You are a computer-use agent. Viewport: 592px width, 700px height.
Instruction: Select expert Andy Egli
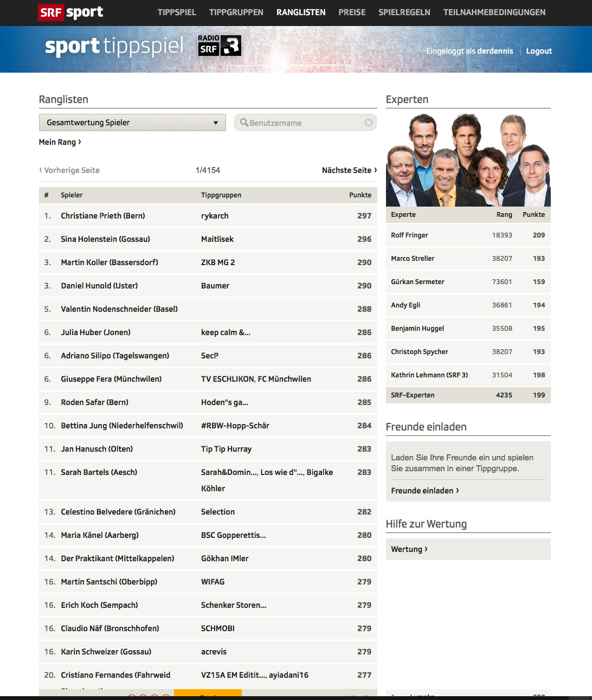coord(406,305)
